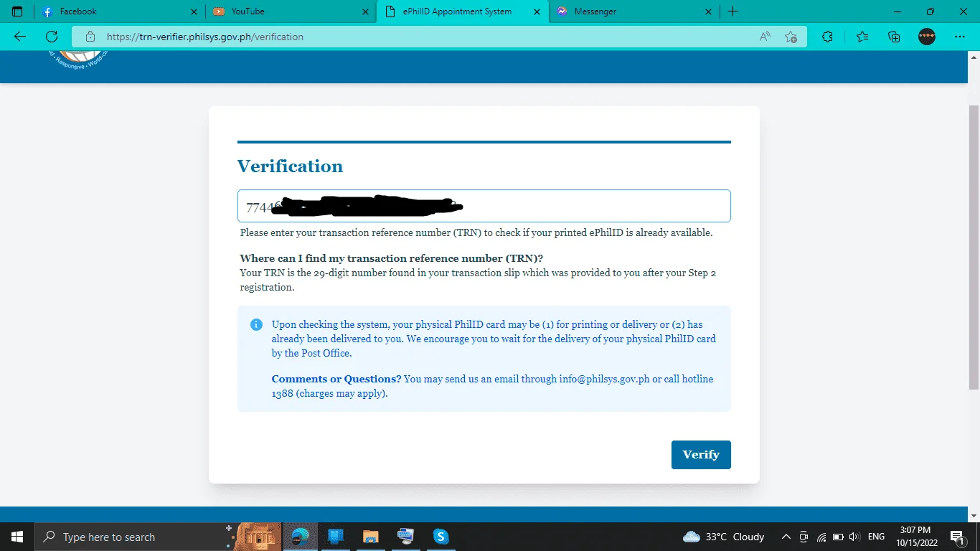Click the scrollbar down arrow
Image resolution: width=980 pixels, height=551 pixels.
point(974,516)
